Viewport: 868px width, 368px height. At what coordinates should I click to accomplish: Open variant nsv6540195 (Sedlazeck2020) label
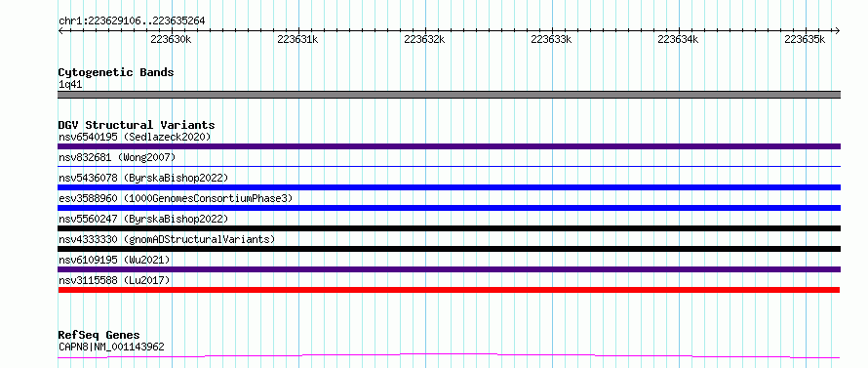click(135, 137)
